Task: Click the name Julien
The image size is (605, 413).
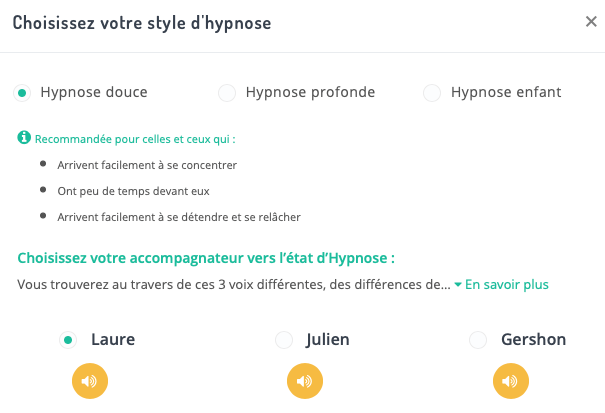Action: coord(328,340)
